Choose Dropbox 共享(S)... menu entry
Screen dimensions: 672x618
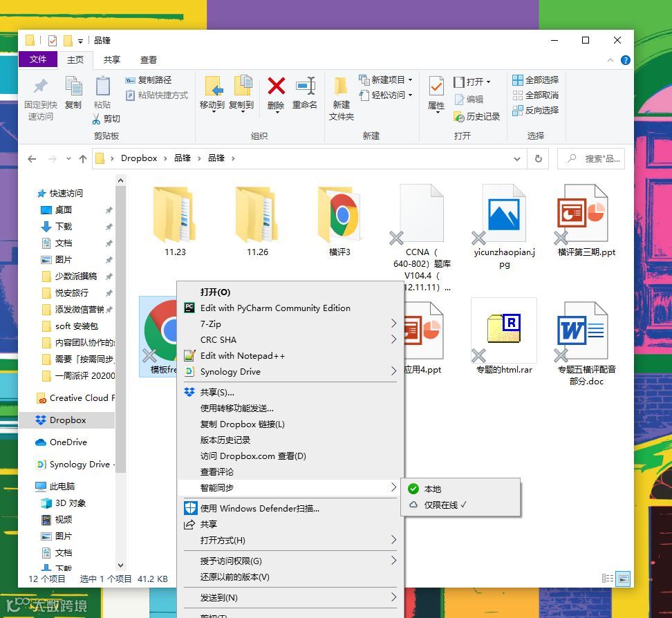(x=290, y=392)
